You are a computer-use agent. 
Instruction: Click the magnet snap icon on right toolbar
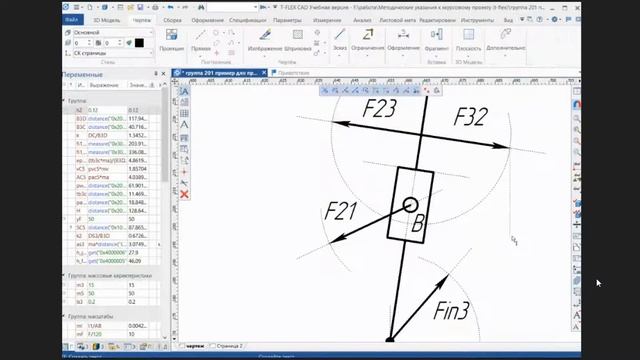click(576, 104)
